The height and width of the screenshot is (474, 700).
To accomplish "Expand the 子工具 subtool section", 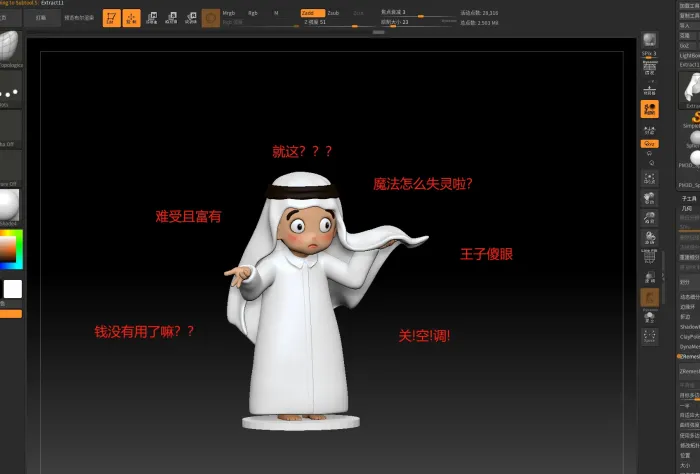I will tap(689, 199).
